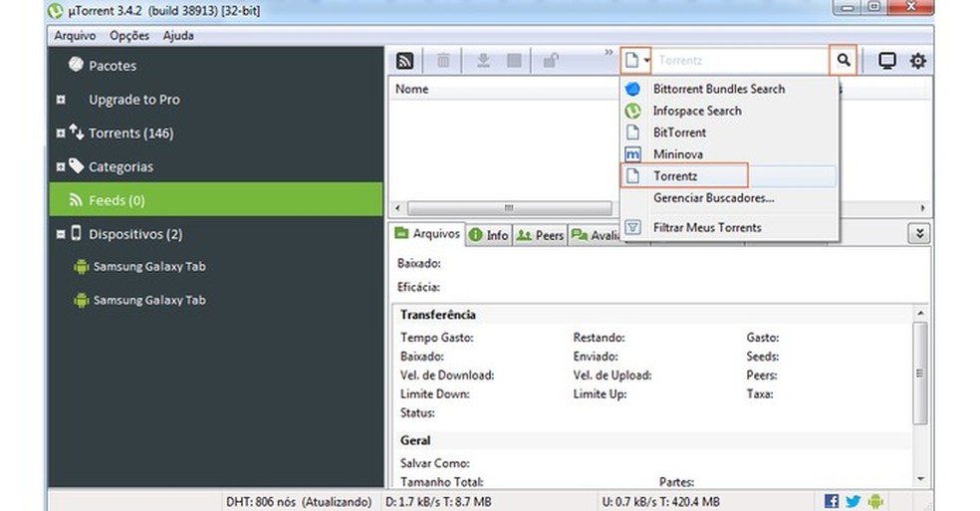Click the magnifying glass search button
The width and height of the screenshot is (980, 511).
click(x=844, y=61)
